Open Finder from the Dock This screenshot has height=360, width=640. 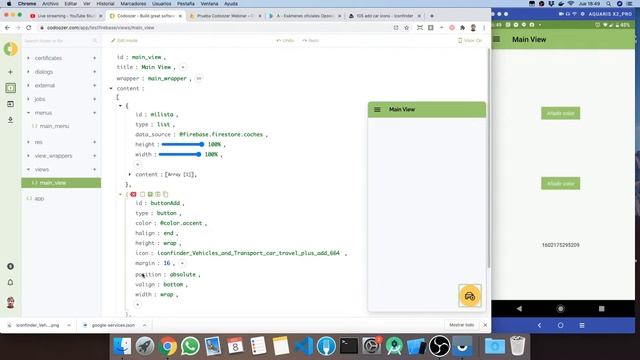(122, 346)
